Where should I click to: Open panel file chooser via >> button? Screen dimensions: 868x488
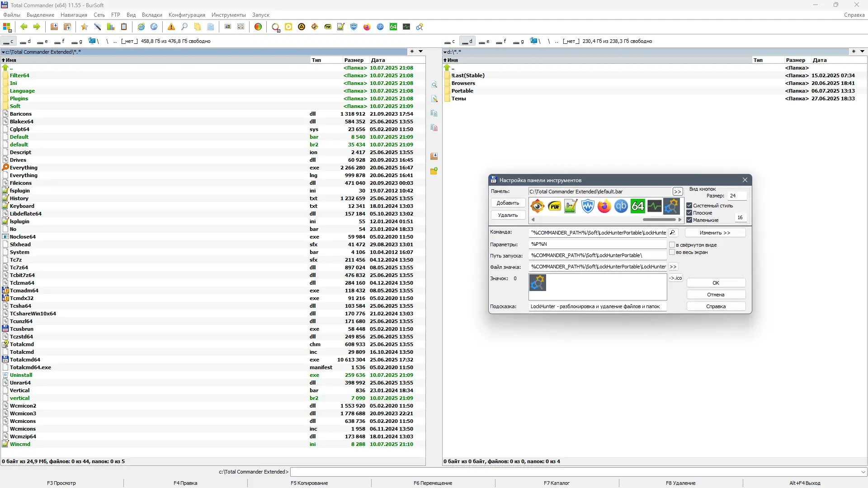pos(677,191)
